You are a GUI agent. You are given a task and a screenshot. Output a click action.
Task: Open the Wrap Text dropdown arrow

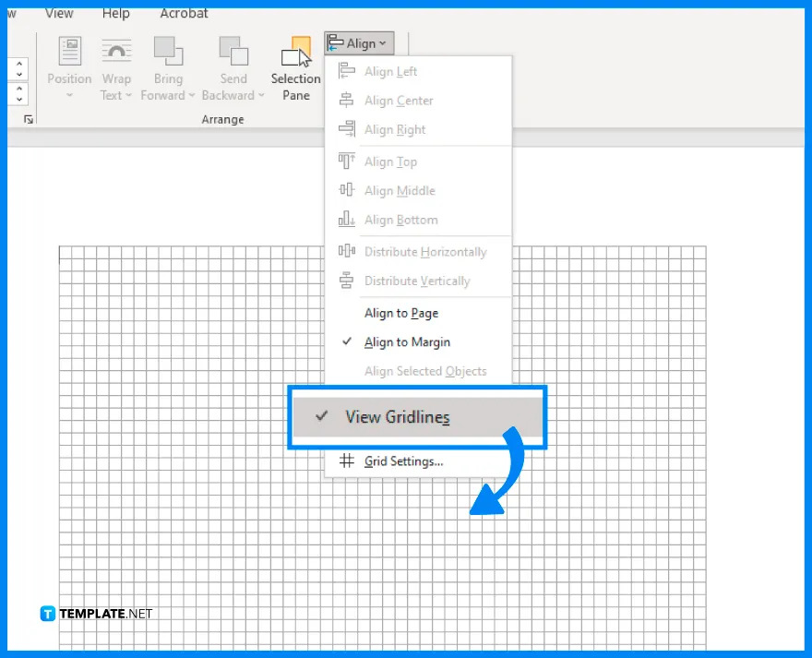coord(128,95)
